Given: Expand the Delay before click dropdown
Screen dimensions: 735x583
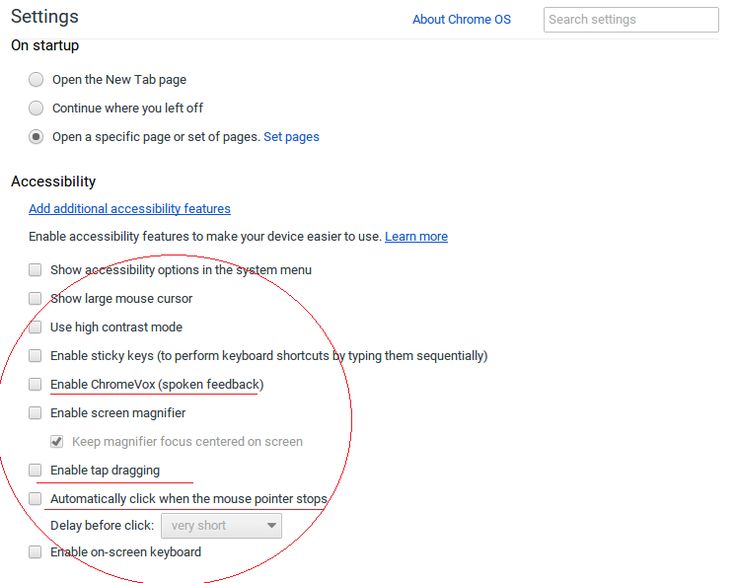Looking at the screenshot, I should tap(221, 526).
